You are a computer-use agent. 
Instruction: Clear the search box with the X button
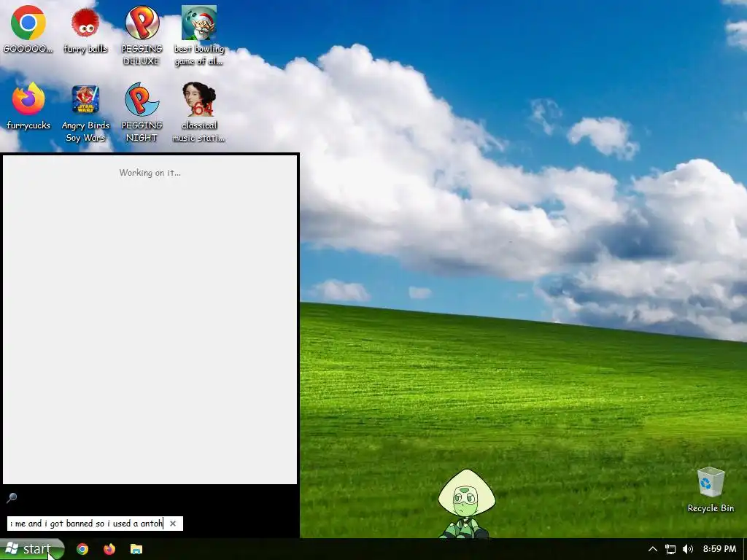tap(173, 524)
